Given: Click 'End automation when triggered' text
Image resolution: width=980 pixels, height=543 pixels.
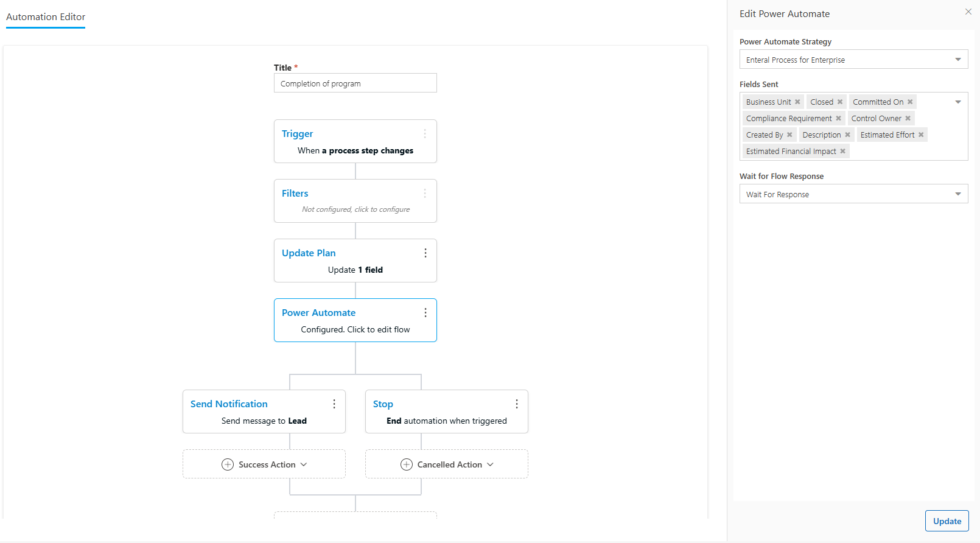Looking at the screenshot, I should tap(447, 421).
